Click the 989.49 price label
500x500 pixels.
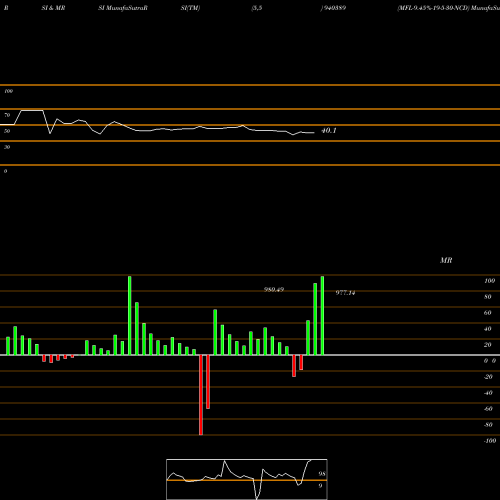point(274,290)
